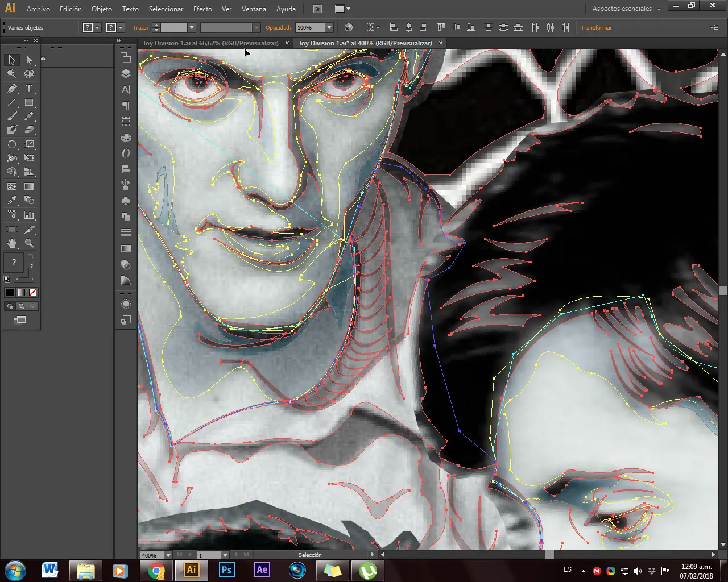The height and width of the screenshot is (582, 728).
Task: Expand the collapsed panel dock arrows
Action: click(x=119, y=41)
